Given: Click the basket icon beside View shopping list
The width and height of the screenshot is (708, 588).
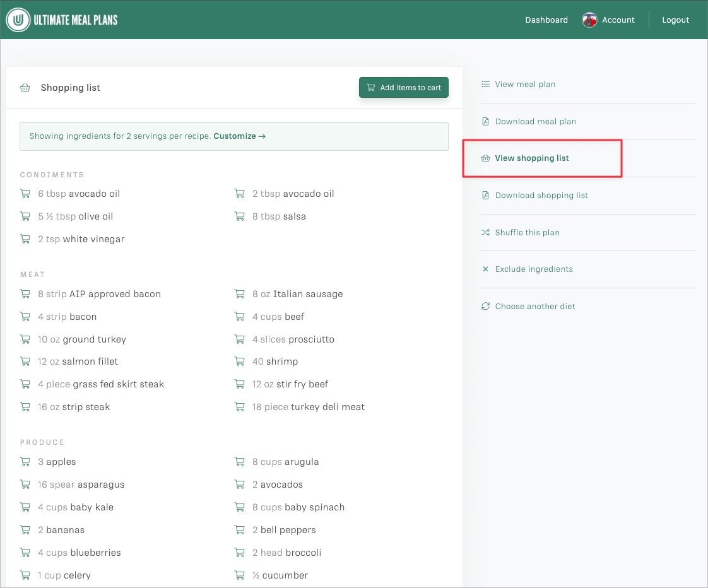Looking at the screenshot, I should point(485,158).
